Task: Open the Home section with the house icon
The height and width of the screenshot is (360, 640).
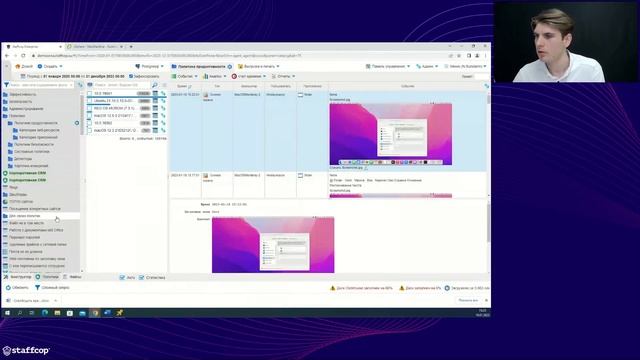Action: (x=24, y=66)
